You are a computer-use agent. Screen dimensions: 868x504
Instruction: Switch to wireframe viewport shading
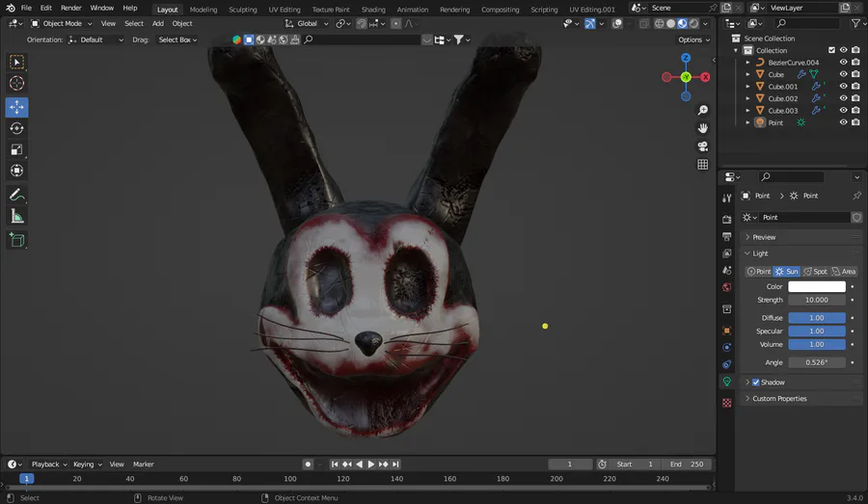[x=660, y=24]
